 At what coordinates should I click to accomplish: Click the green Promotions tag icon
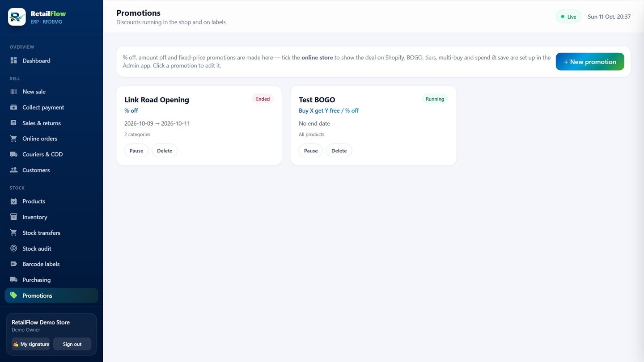pyautogui.click(x=13, y=295)
